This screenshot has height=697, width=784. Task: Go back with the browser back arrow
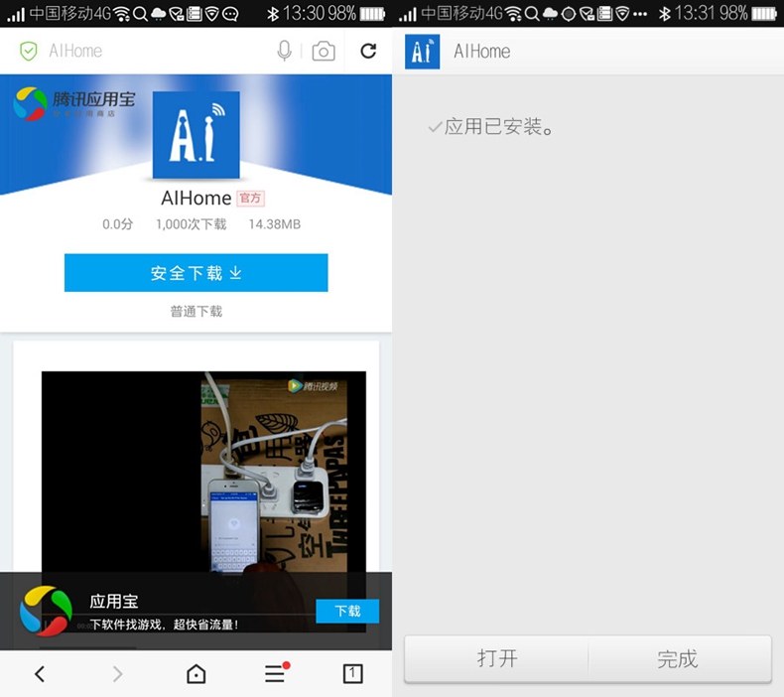(40, 674)
